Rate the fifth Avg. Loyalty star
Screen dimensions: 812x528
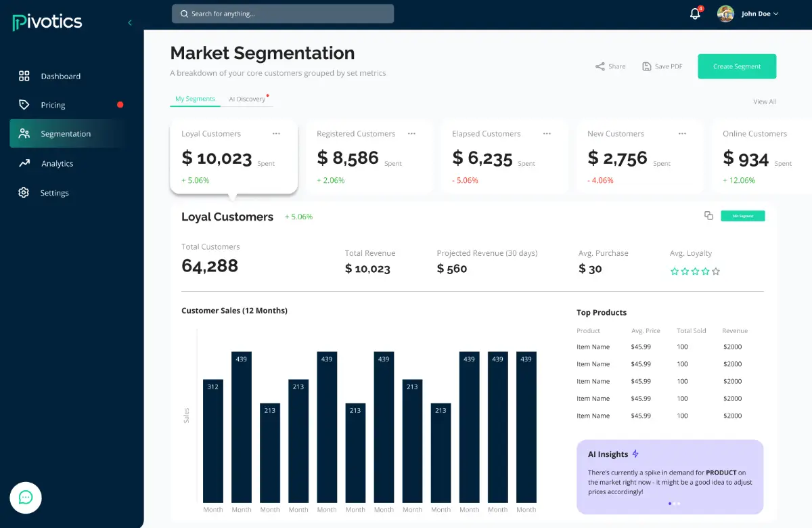pos(716,271)
